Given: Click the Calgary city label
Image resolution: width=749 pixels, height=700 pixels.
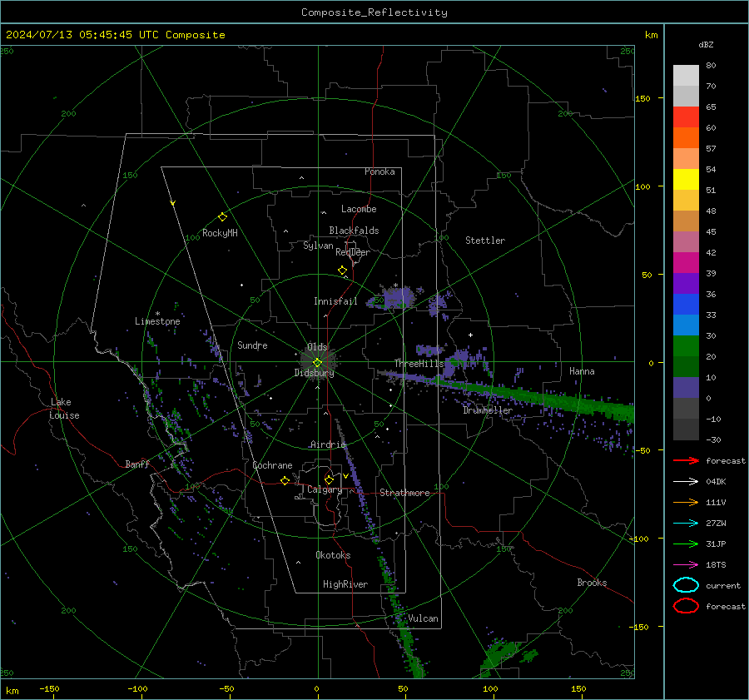Looking at the screenshot, I should [325, 489].
